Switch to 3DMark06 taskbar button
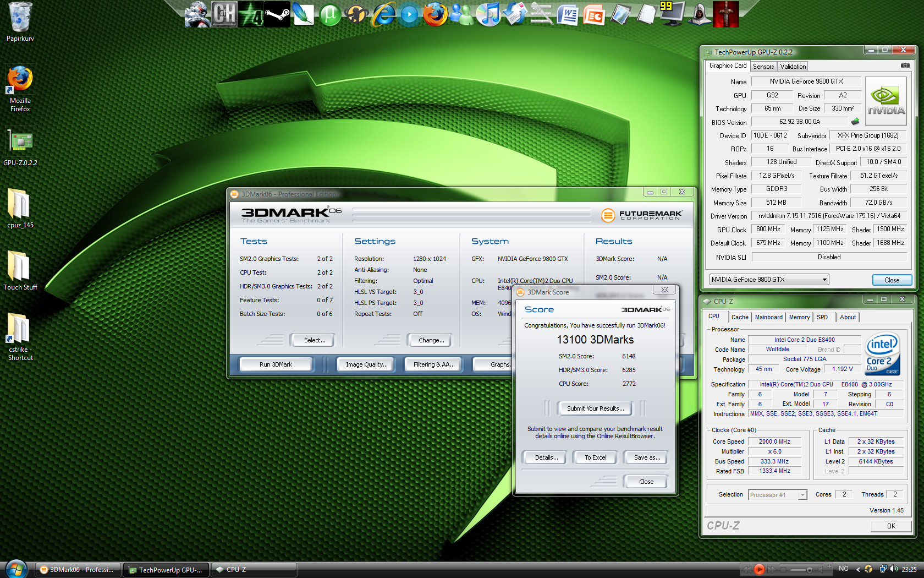The width and height of the screenshot is (924, 578). pos(78,570)
